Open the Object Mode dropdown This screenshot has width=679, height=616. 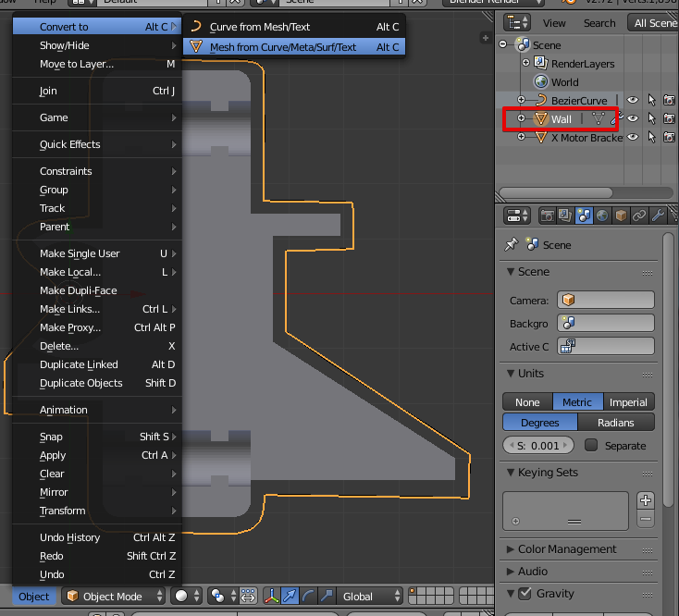tap(114, 597)
